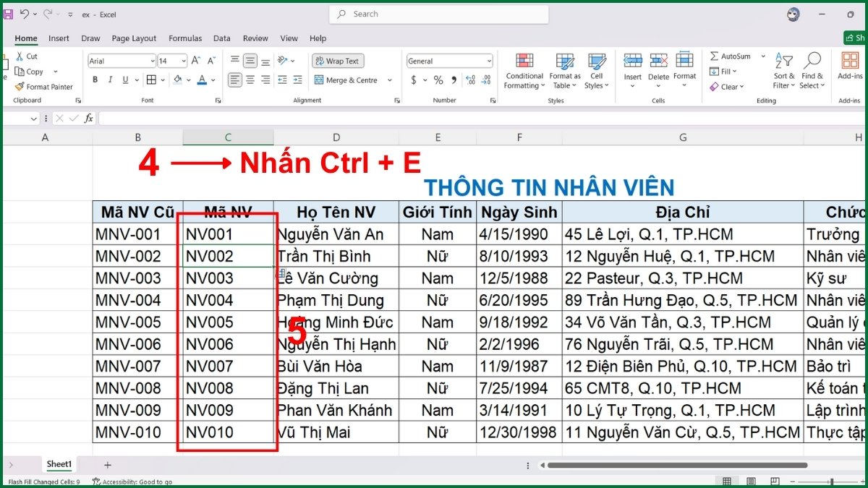
Task: Open the Review ribbon tab
Action: 255,38
